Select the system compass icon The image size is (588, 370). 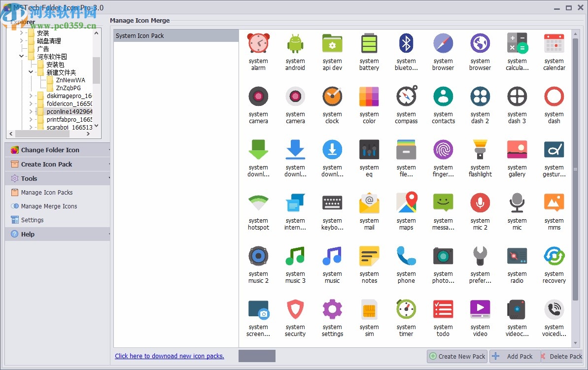coord(406,97)
